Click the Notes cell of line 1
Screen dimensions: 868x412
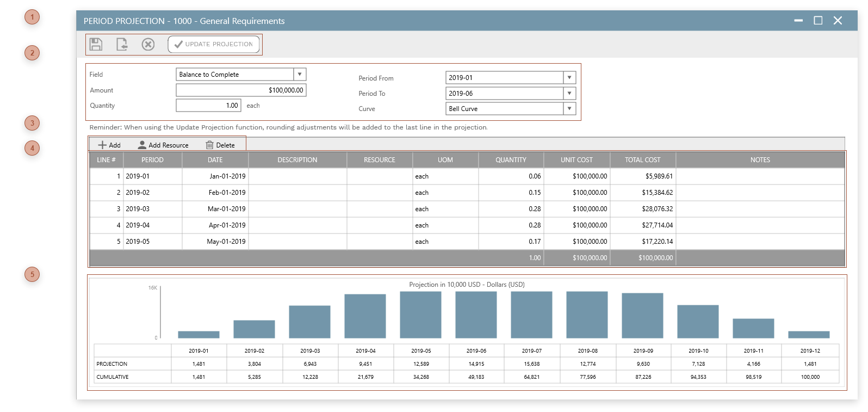coord(760,176)
